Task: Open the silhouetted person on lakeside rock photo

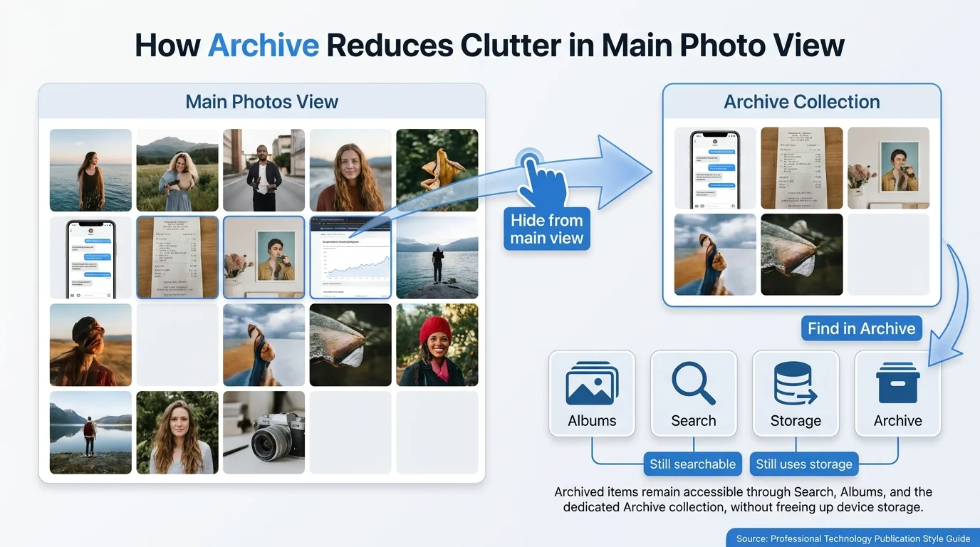Action: [437, 257]
